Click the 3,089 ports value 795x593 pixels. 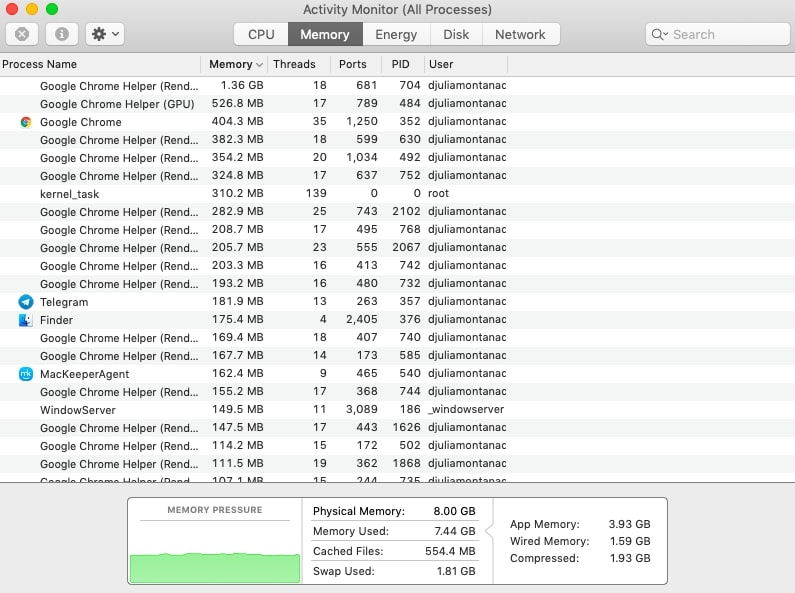pyautogui.click(x=362, y=410)
